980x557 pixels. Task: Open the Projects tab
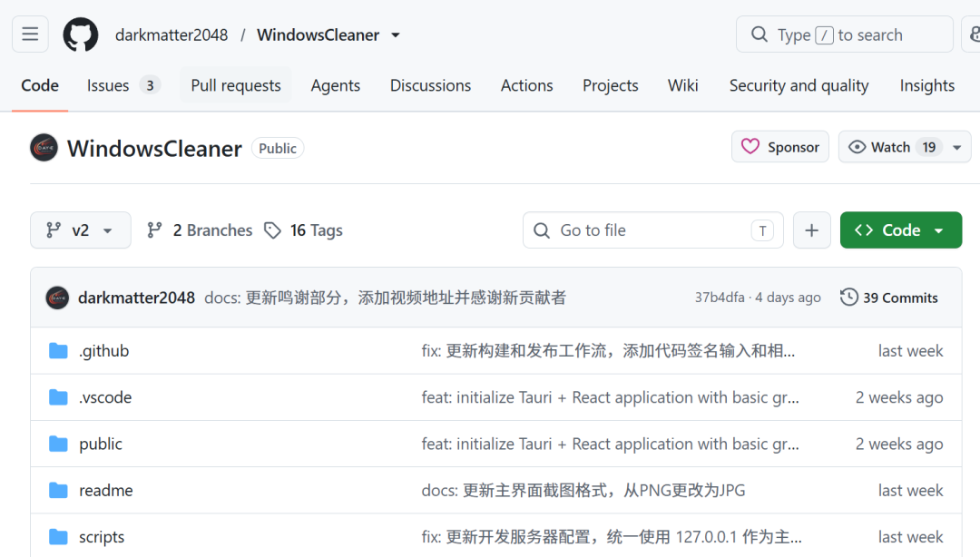click(x=611, y=85)
